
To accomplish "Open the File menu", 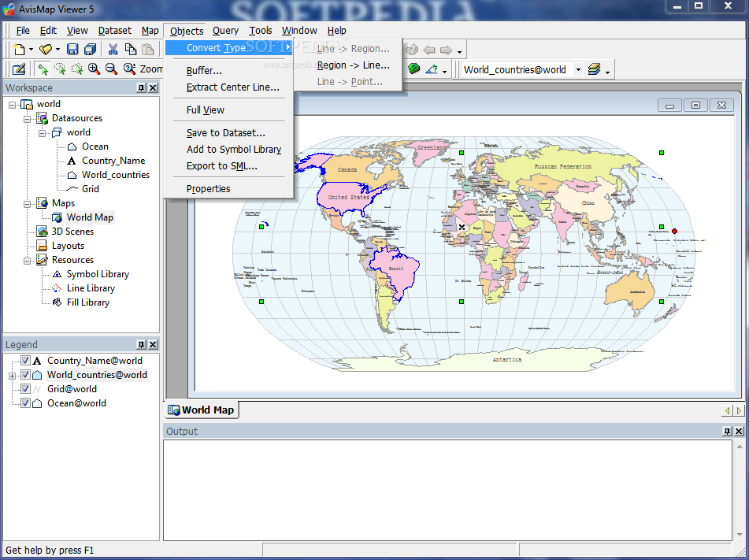I will click(x=23, y=31).
